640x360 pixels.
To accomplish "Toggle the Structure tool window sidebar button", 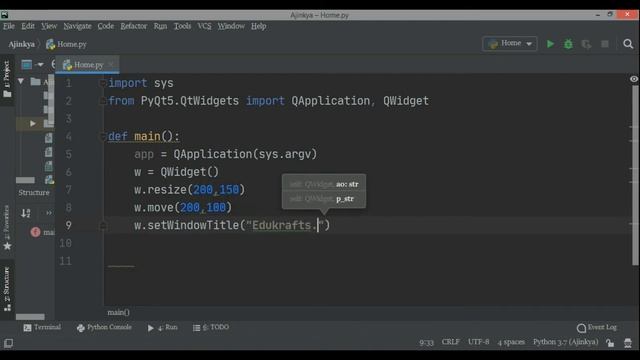I will [7, 289].
